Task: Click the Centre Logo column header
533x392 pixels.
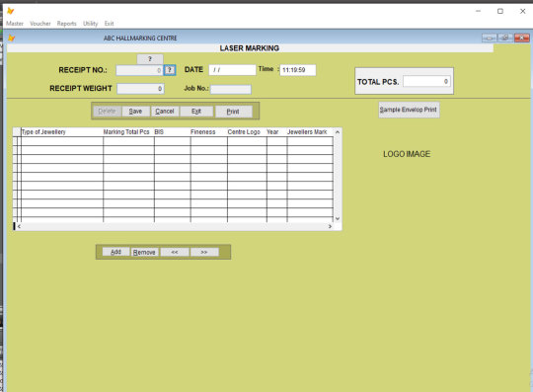Action: [247, 132]
